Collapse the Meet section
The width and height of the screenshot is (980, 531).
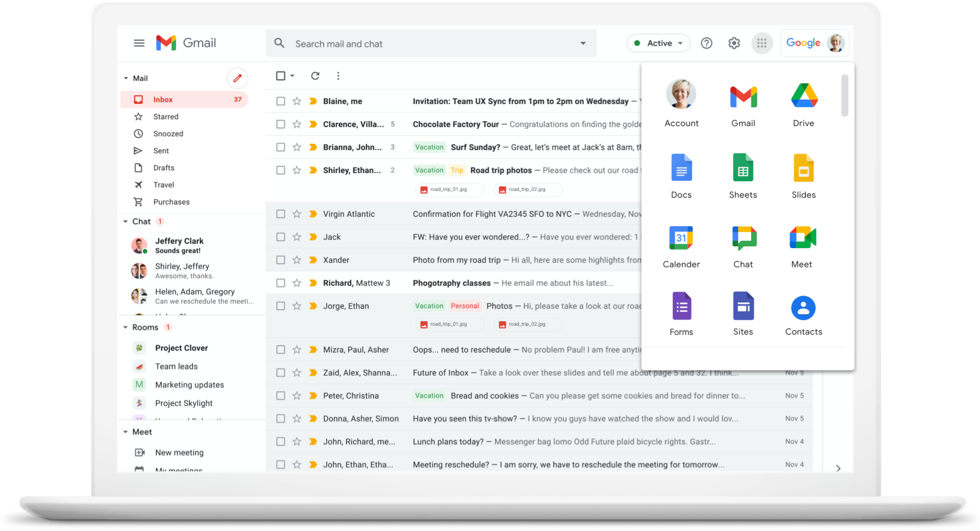(125, 432)
